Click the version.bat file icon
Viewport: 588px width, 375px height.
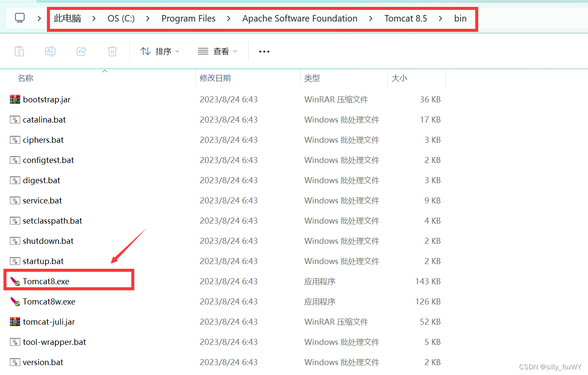click(15, 362)
